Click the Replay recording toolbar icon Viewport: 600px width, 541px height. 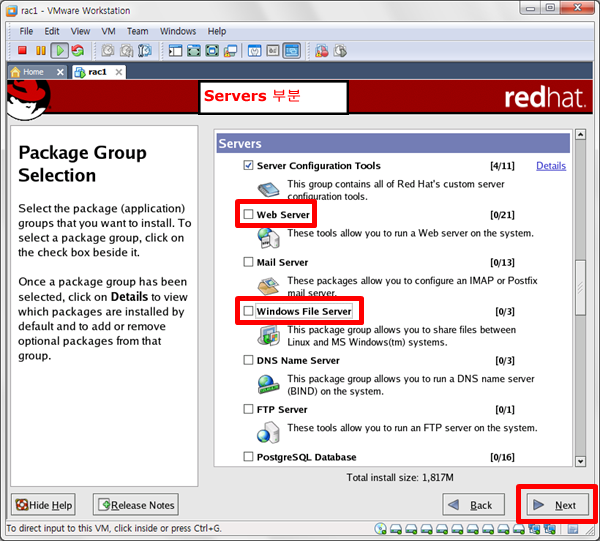coord(340,51)
